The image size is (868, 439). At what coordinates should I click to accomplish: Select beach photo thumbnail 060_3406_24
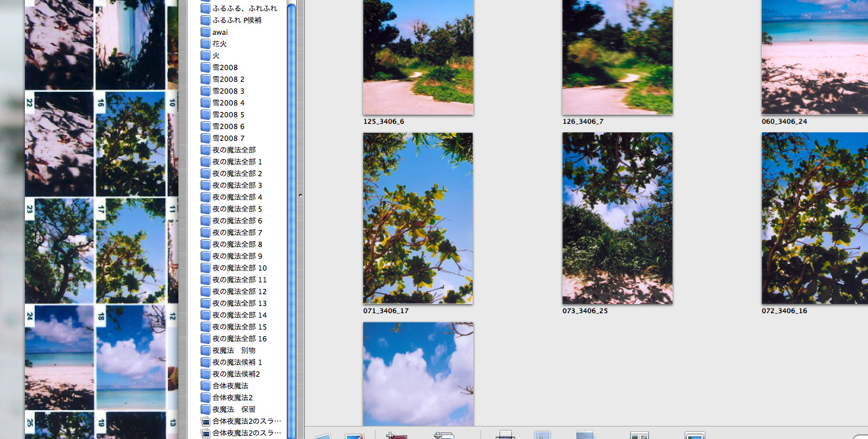click(815, 57)
